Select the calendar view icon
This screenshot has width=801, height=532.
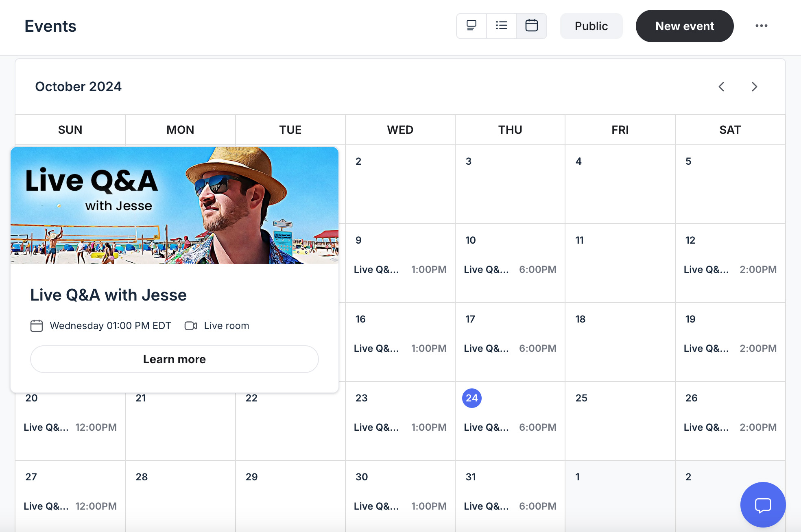(x=532, y=26)
